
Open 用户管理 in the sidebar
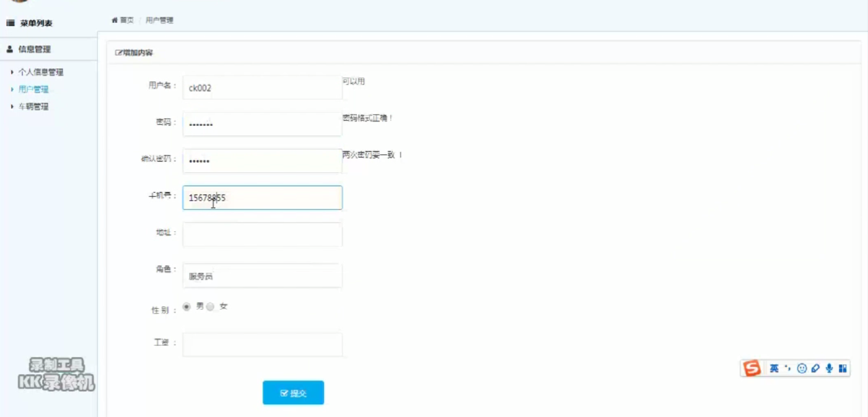33,89
